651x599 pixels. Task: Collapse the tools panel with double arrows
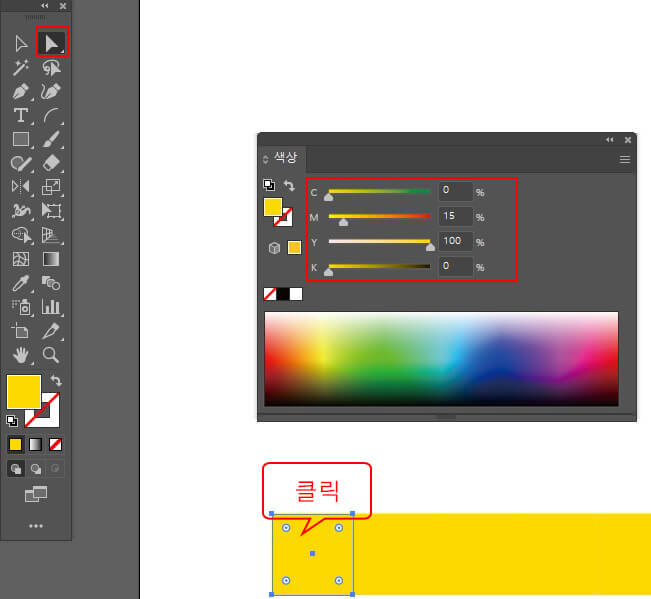[45, 5]
